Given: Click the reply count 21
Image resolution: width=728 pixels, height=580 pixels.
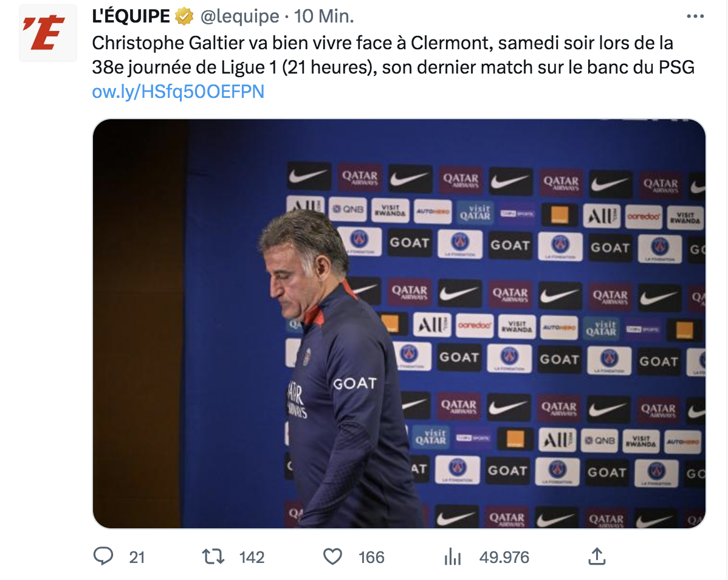Looking at the screenshot, I should (137, 557).
